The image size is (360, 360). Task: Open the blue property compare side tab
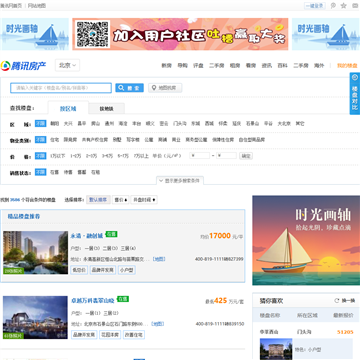click(355, 94)
